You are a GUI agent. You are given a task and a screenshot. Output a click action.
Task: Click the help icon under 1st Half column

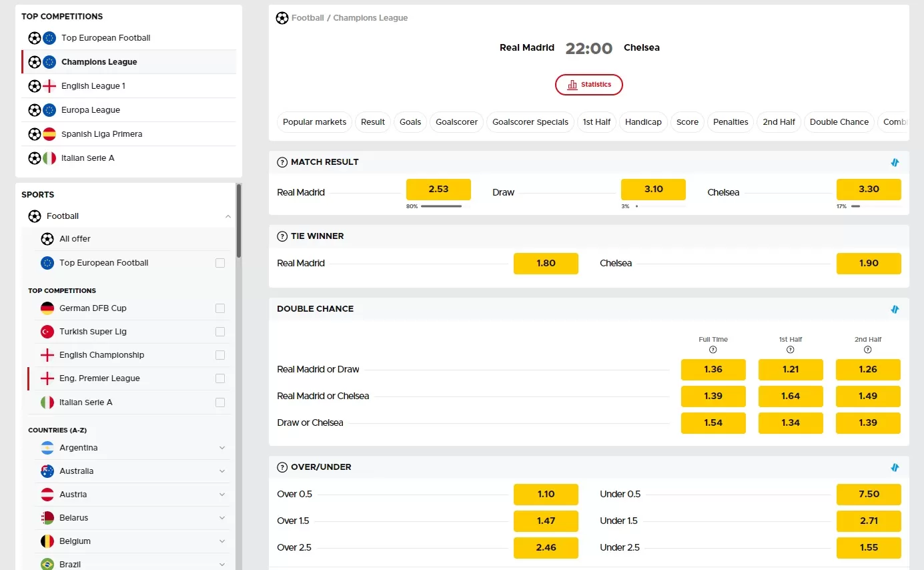(x=791, y=350)
